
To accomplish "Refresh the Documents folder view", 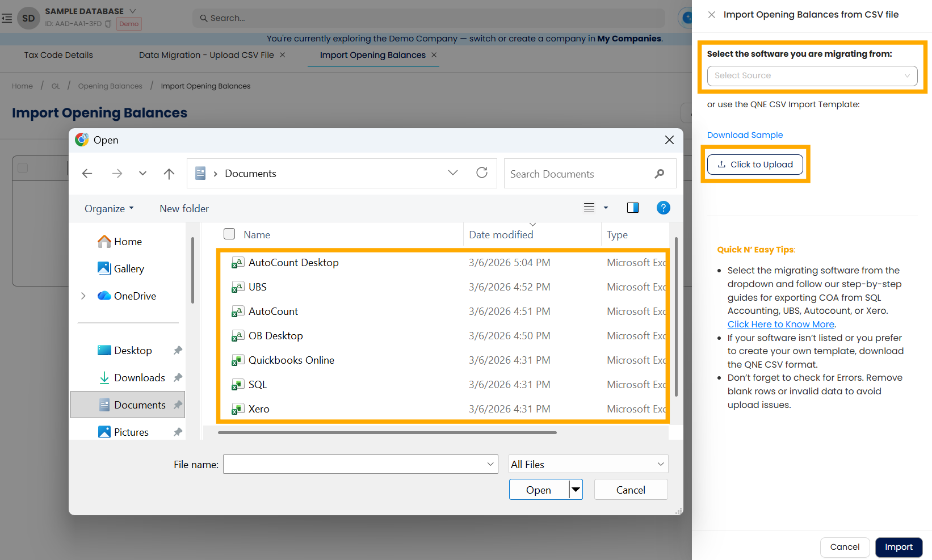I will point(482,172).
